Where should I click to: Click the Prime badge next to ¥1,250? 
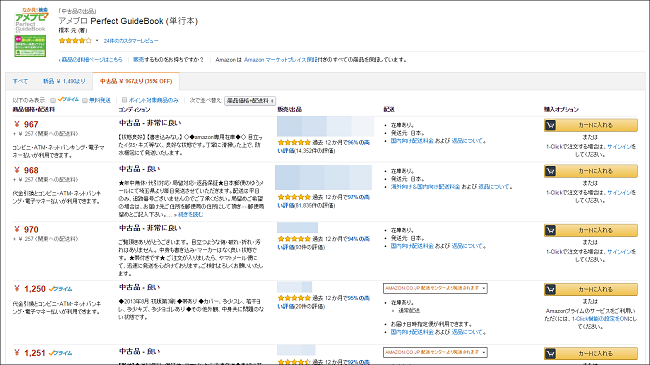click(61, 289)
